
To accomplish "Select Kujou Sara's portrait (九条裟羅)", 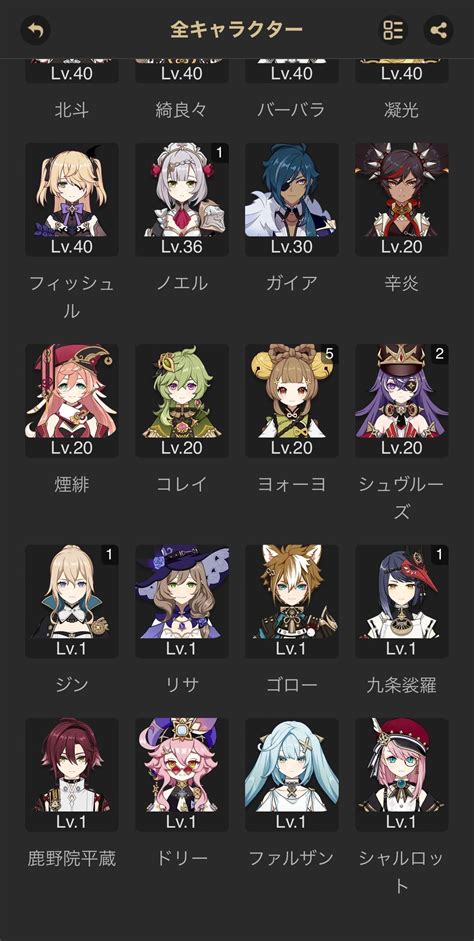I will click(401, 601).
